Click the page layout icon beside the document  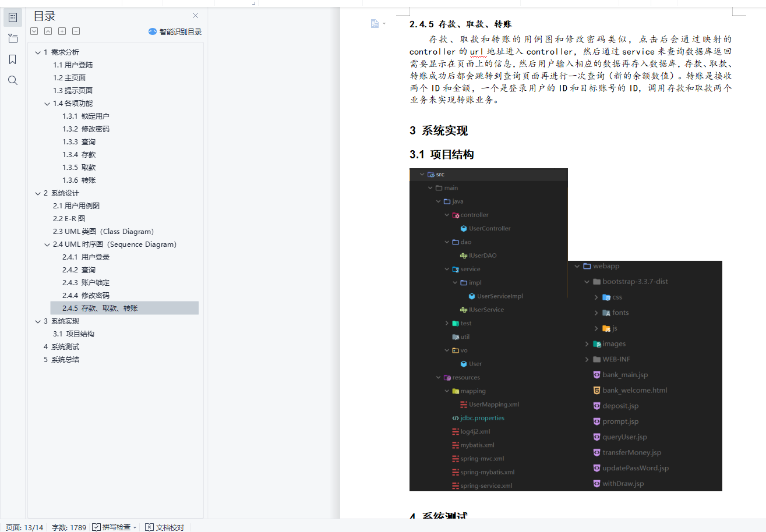pyautogui.click(x=375, y=24)
